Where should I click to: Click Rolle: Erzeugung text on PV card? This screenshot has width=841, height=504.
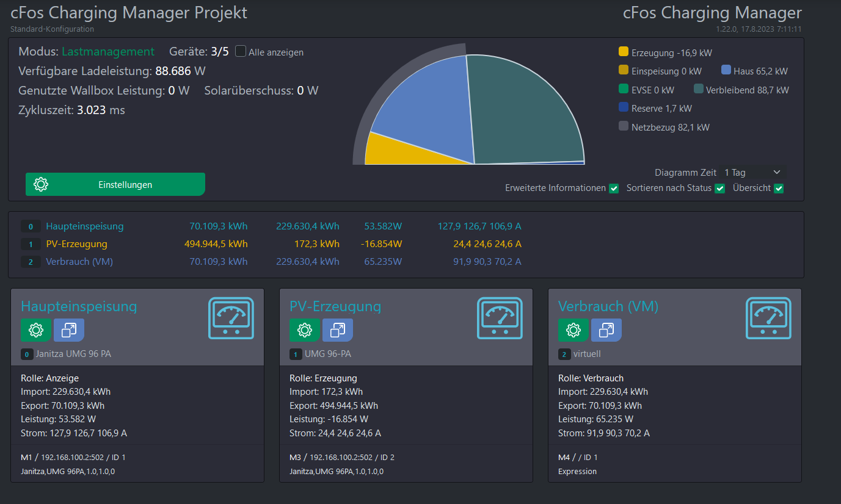point(323,378)
